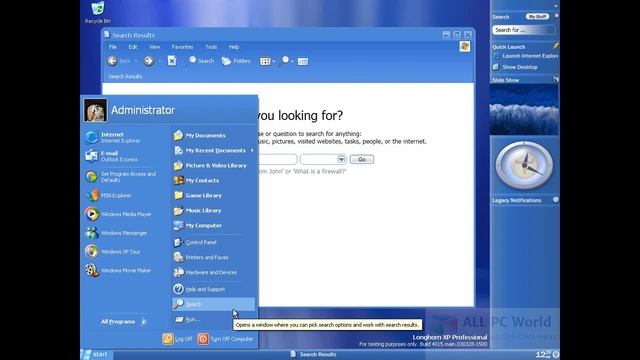Start the Windows XP Tour
This screenshot has height=360, width=640.
113,252
